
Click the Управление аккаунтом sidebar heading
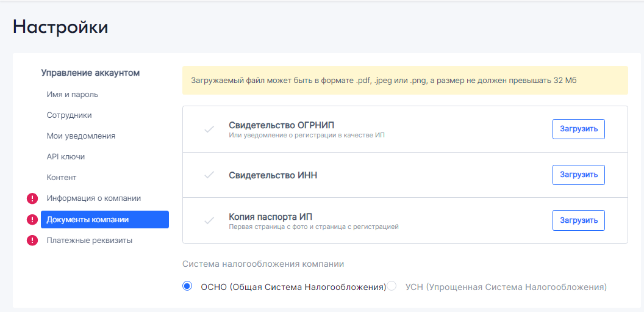[x=90, y=73]
